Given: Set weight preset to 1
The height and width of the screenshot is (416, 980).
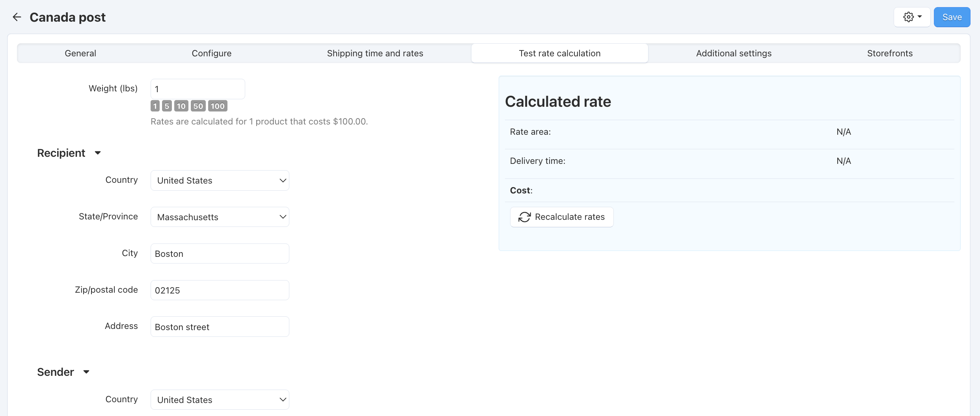Looking at the screenshot, I should click(x=155, y=106).
